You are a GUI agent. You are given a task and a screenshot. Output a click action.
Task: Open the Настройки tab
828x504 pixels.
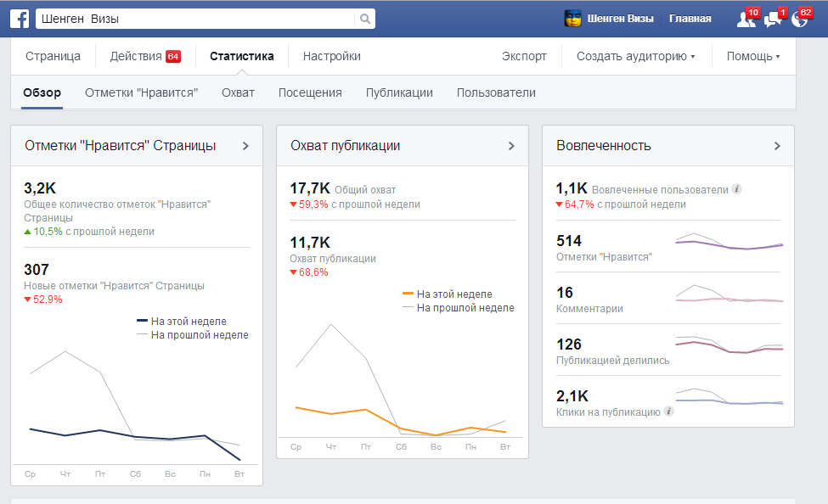pos(331,57)
